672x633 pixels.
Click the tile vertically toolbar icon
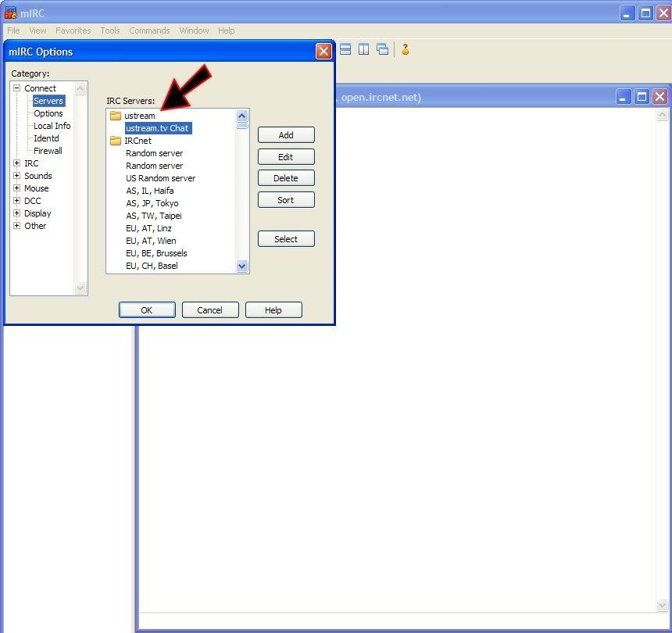[364, 49]
